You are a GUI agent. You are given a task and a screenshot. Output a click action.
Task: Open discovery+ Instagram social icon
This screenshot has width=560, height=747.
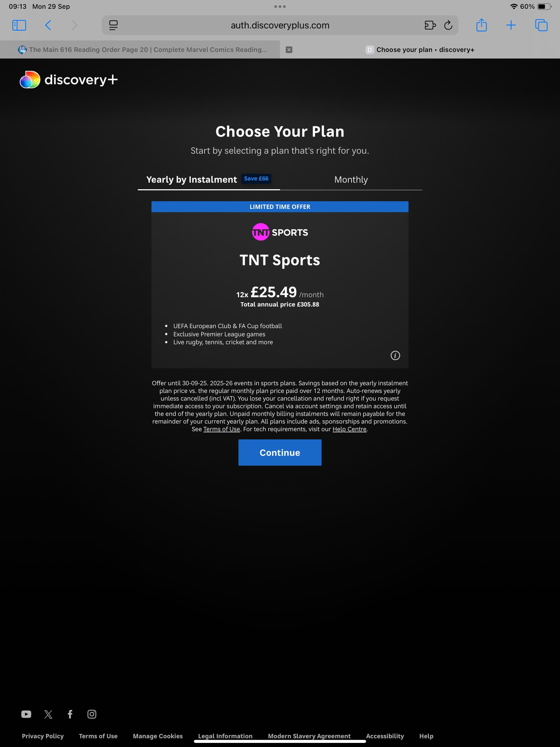tap(92, 714)
